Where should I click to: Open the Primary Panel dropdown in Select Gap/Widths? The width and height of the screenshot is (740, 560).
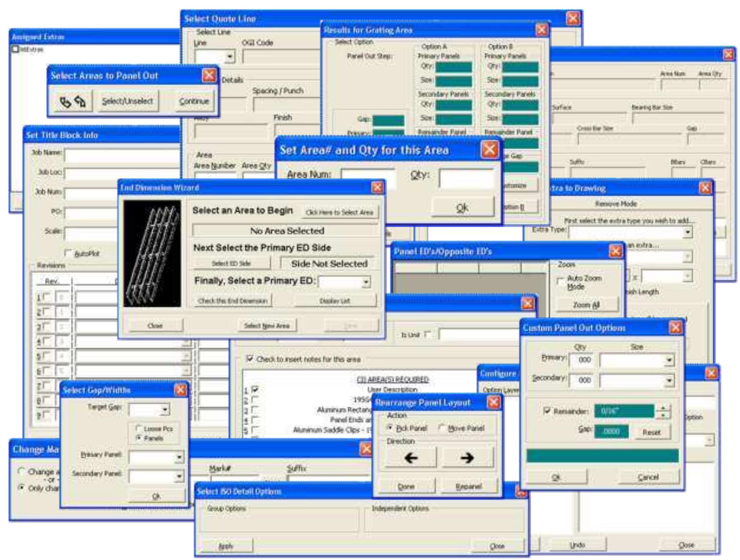click(179, 457)
